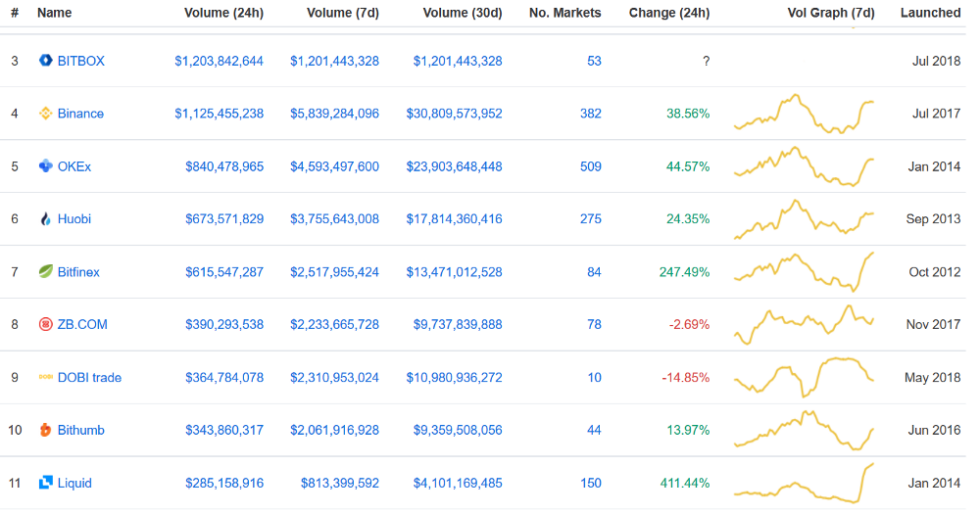
Task: Click OKEx 24h volume $840,478,965
Action: (x=223, y=166)
